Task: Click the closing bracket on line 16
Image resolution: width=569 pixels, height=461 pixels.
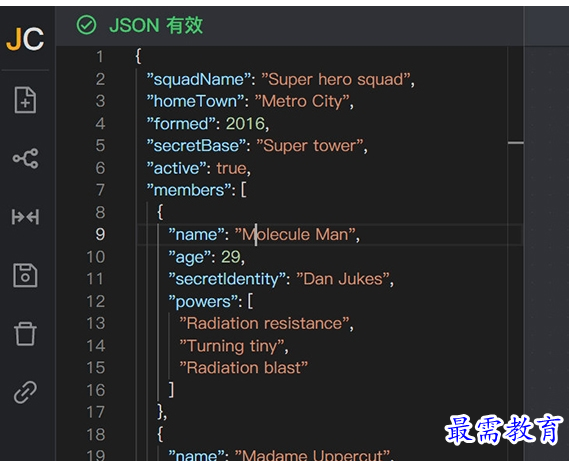Action: (171, 390)
